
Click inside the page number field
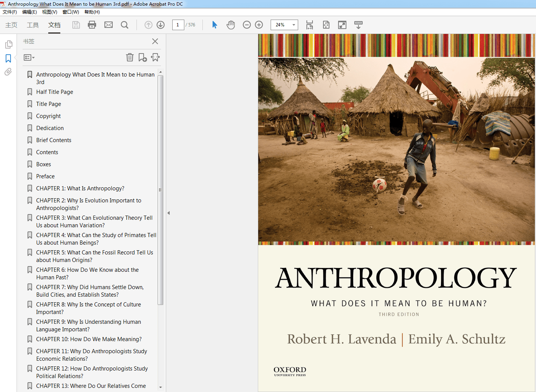178,24
